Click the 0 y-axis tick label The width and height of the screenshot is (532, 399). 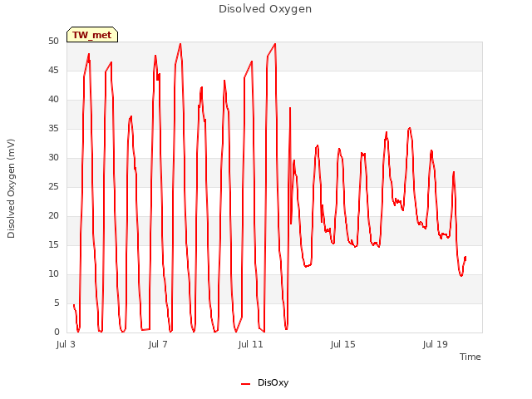pyautogui.click(x=57, y=332)
